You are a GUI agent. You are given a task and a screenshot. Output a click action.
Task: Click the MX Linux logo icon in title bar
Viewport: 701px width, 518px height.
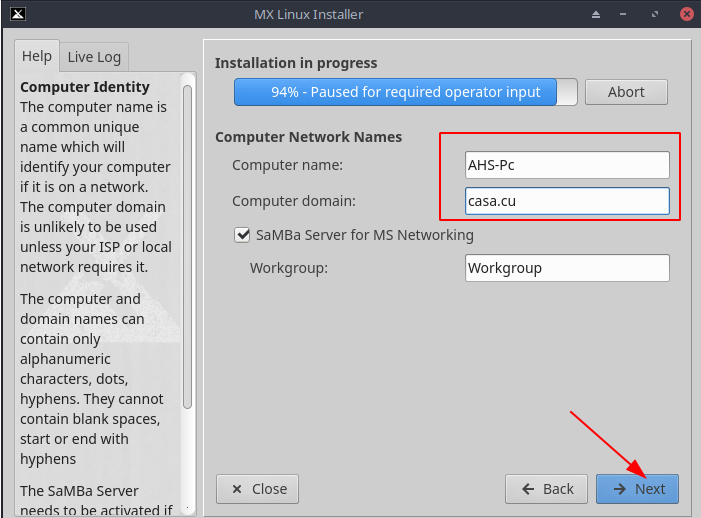pos(18,14)
